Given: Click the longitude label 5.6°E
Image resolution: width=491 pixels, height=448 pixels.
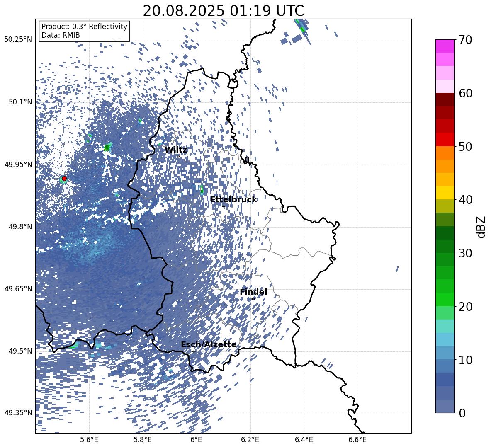Looking at the screenshot, I should 89,440.
